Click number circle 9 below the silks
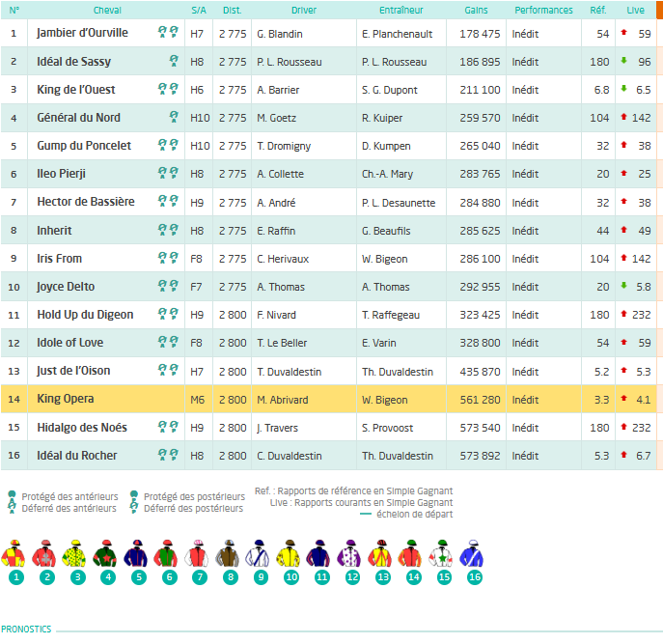The height and width of the screenshot is (644, 663). [x=261, y=577]
